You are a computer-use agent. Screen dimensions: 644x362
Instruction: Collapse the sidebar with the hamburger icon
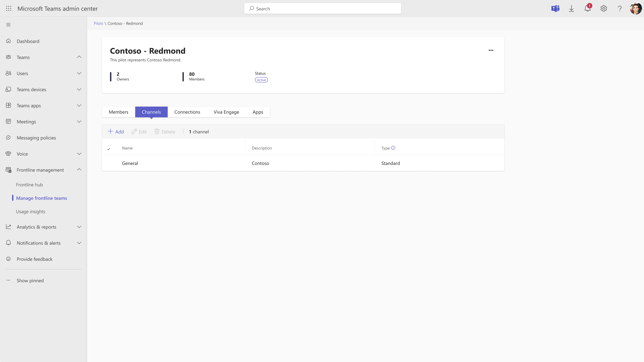[x=8, y=24]
